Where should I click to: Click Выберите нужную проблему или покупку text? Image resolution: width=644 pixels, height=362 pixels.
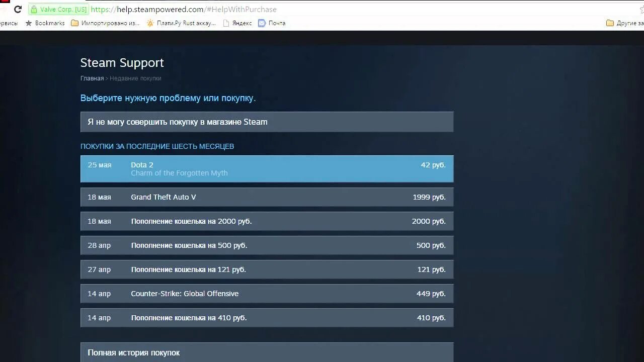click(x=168, y=98)
